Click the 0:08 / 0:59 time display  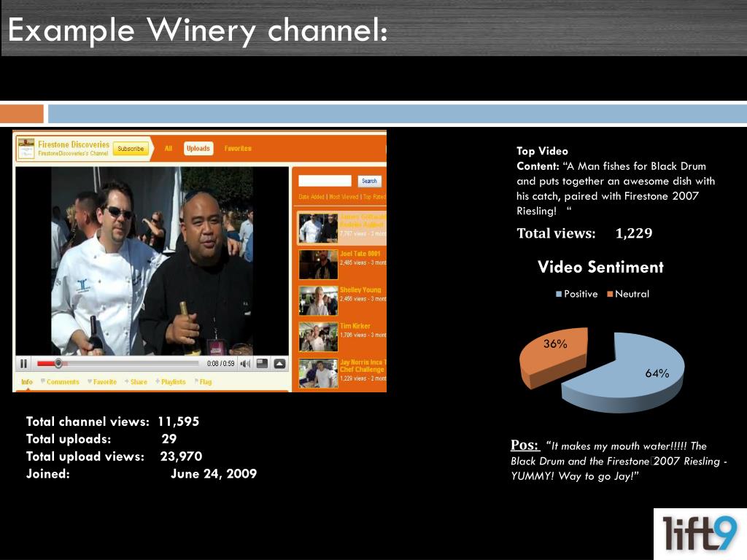click(x=220, y=364)
